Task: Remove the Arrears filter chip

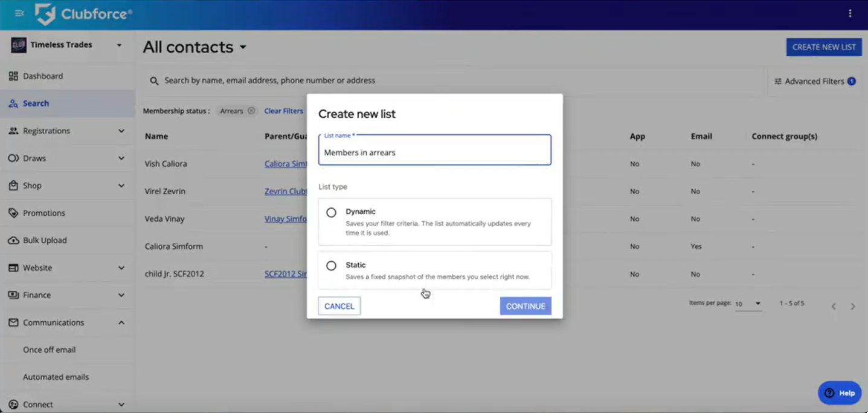Action: click(x=251, y=111)
